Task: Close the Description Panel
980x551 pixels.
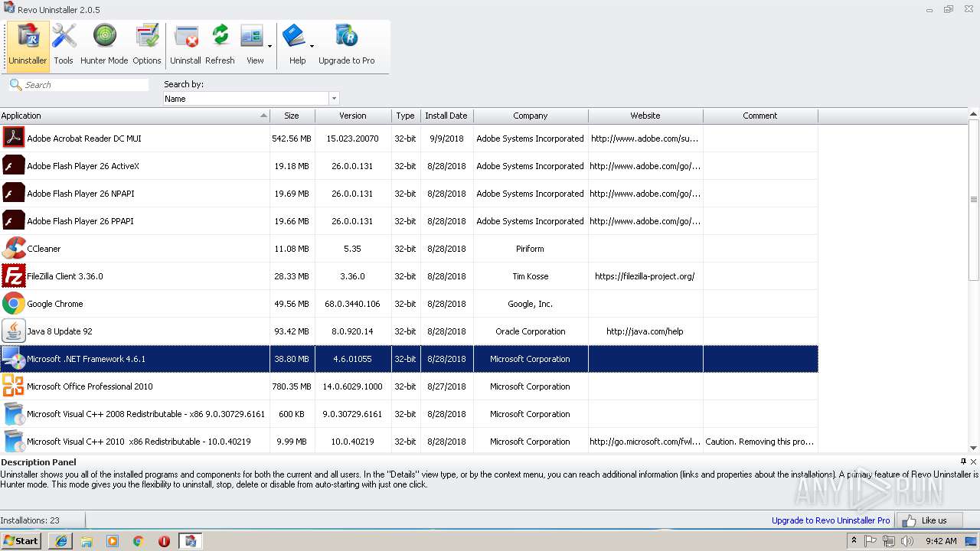Action: [x=974, y=461]
